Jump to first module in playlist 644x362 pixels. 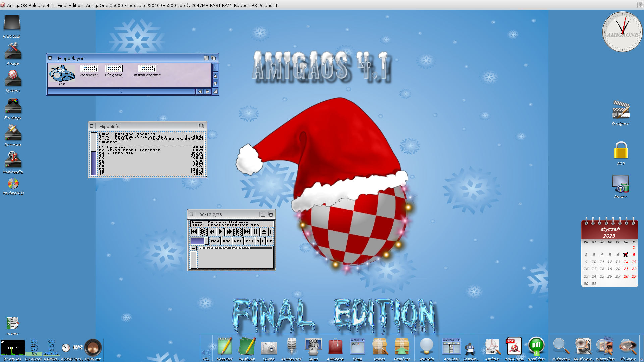(194, 232)
